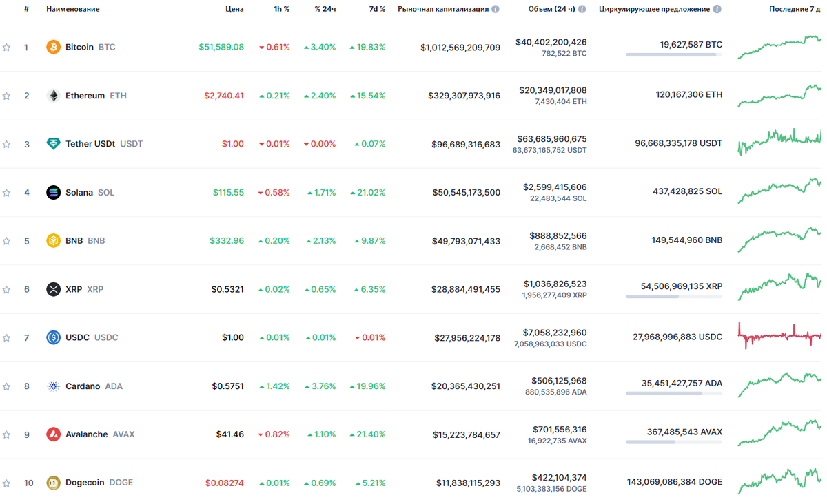Click the Cardano coin logo icon
This screenshot has height=504, width=827.
click(53, 386)
